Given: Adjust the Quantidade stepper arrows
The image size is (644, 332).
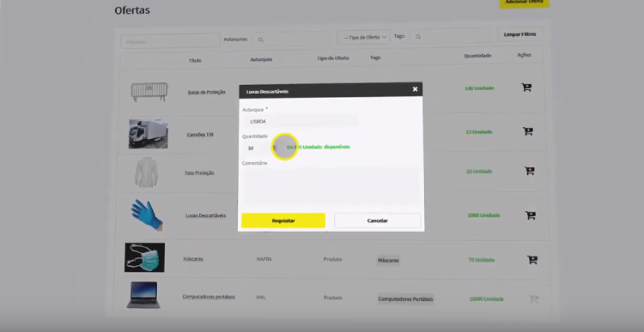Looking at the screenshot, I should click(x=274, y=148).
